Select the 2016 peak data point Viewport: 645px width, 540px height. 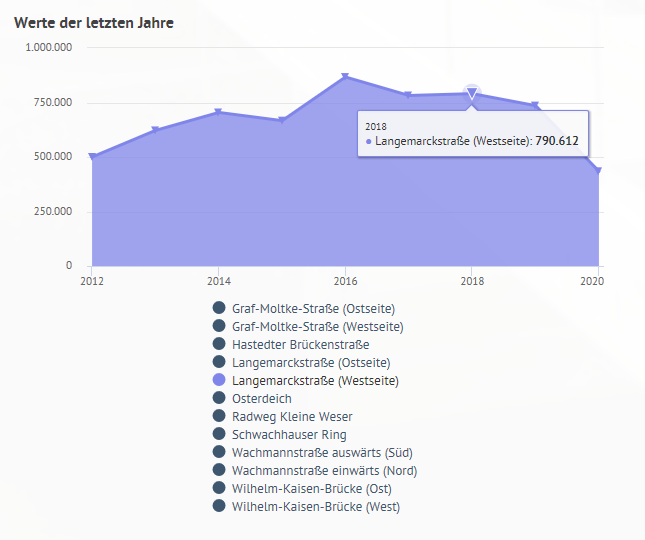[x=345, y=77]
